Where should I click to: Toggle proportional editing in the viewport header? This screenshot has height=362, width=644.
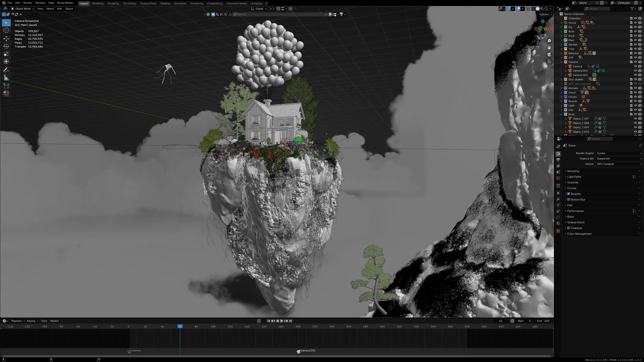[x=290, y=9]
